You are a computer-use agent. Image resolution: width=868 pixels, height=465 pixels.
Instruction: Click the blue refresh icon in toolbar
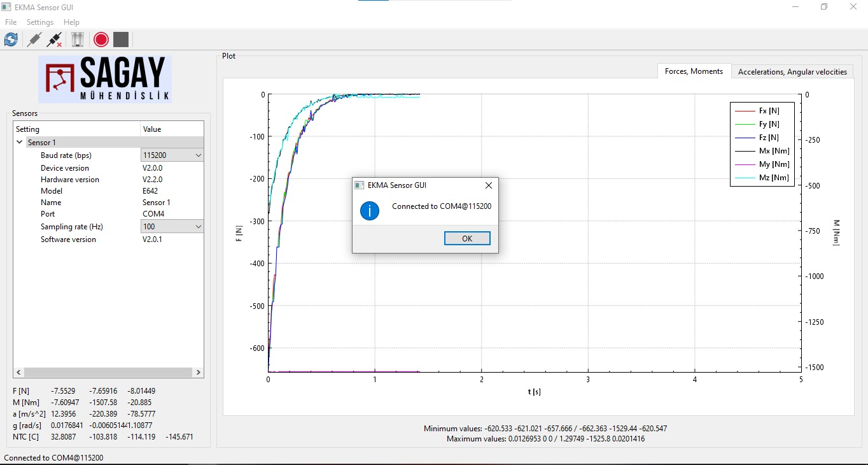11,40
